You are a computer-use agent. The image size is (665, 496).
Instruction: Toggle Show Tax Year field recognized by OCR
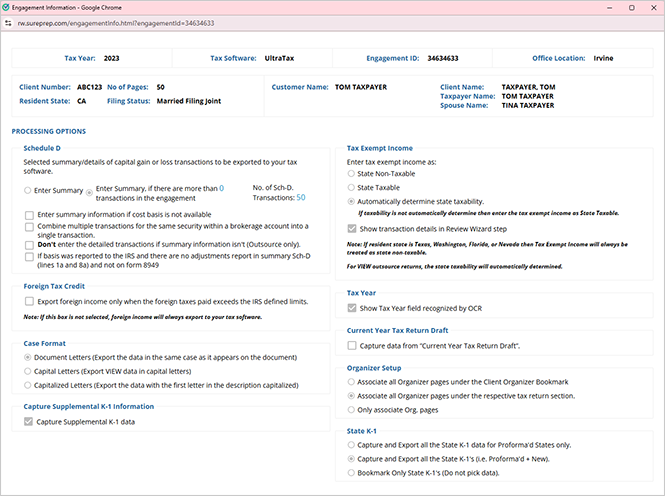tap(352, 308)
